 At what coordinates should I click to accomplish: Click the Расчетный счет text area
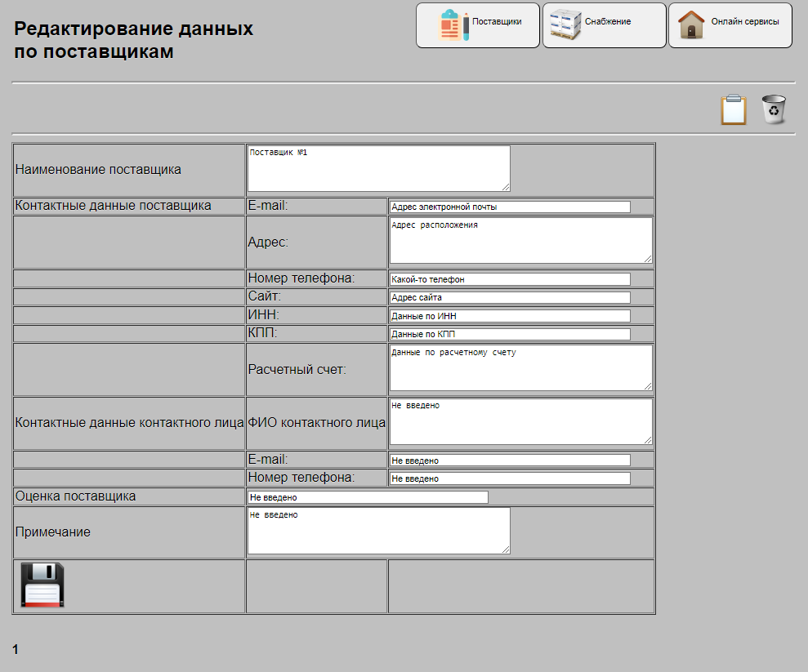click(x=520, y=367)
